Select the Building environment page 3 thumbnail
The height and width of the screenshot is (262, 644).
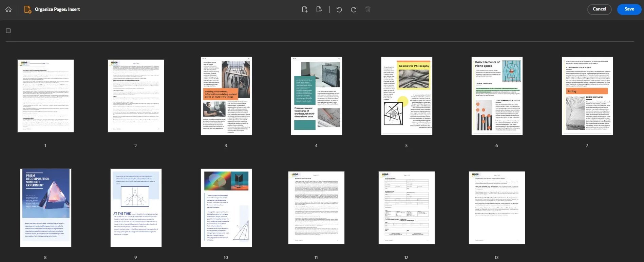(226, 96)
